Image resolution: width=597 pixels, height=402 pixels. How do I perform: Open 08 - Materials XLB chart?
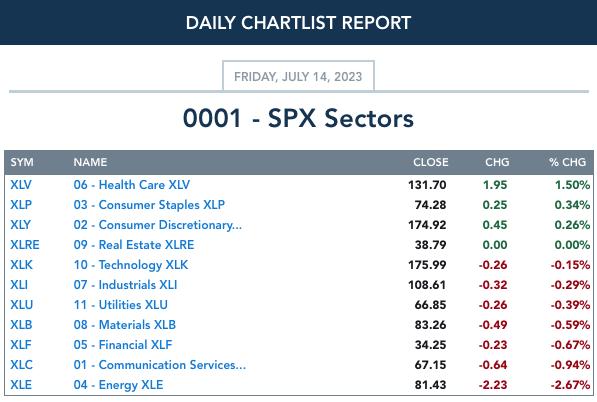[x=125, y=324]
